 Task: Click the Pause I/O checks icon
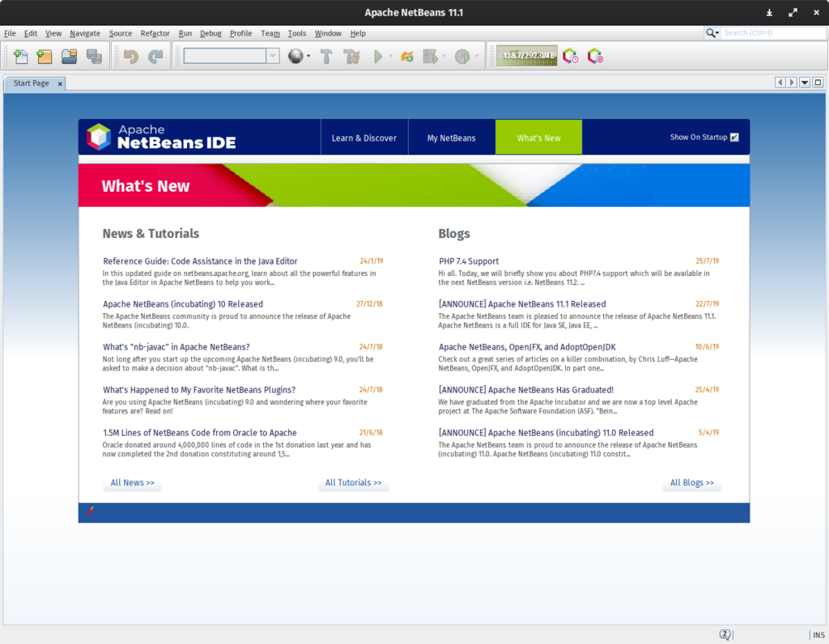595,56
